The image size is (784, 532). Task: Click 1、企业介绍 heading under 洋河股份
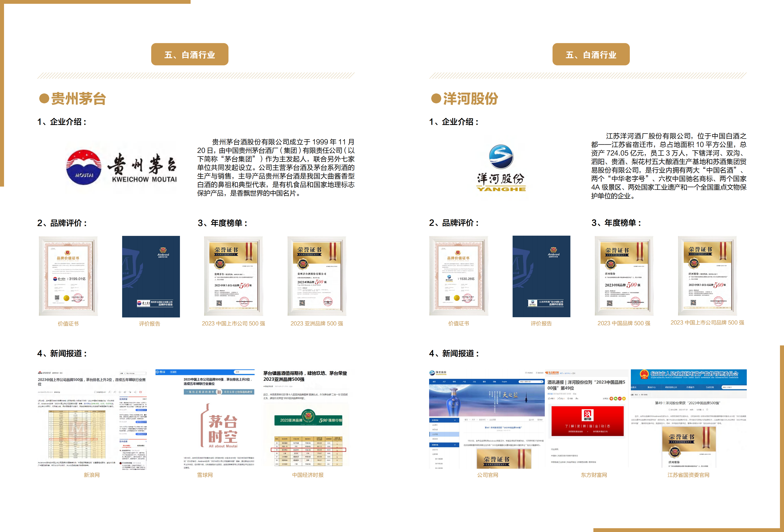pyautogui.click(x=454, y=122)
